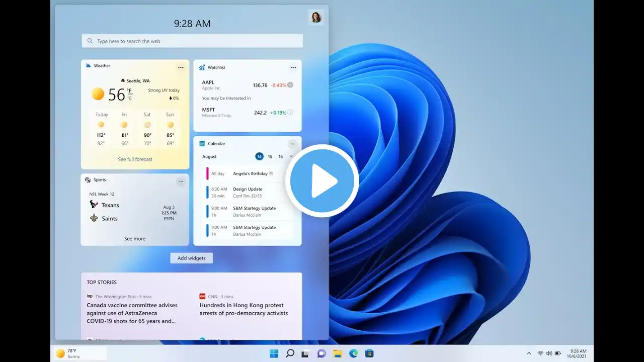Select date 15 in Calendar widget
644x362 pixels.
[x=270, y=156]
